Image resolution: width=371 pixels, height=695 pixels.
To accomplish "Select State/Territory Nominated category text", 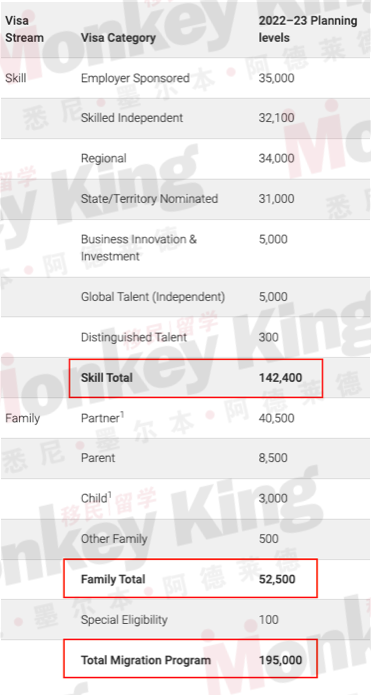I will click(149, 199).
